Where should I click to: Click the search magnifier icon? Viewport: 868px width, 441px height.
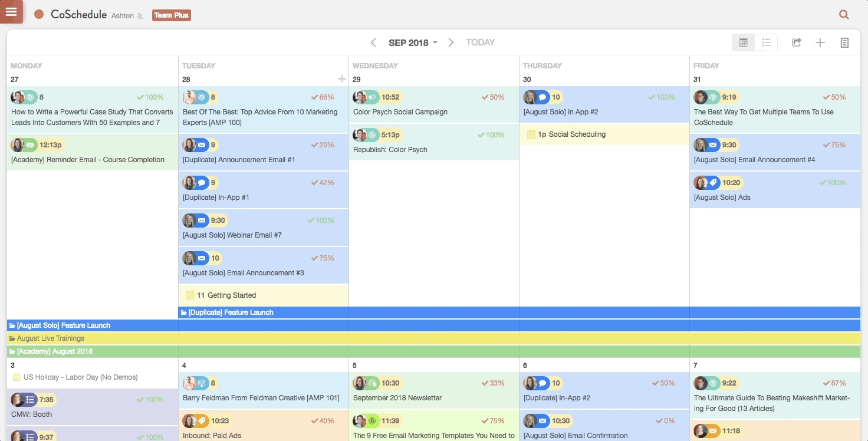point(844,15)
